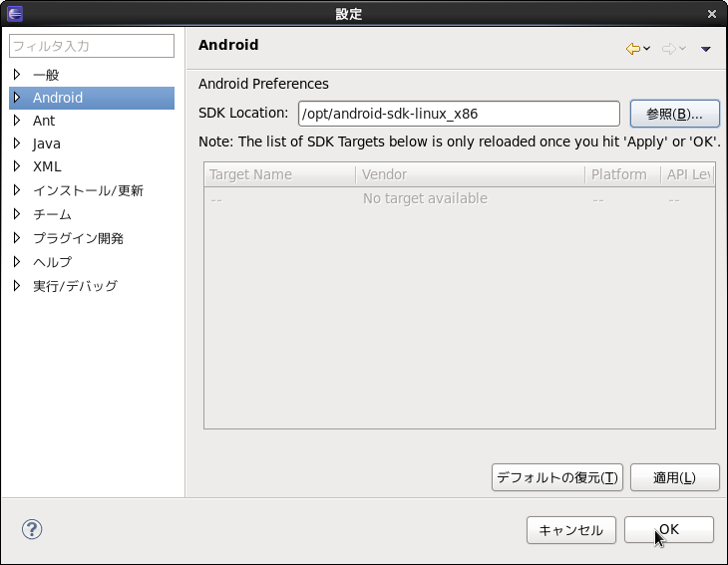728x565 pixels.
Task: Open the forward history dropdown arrow
Action: coord(682,48)
